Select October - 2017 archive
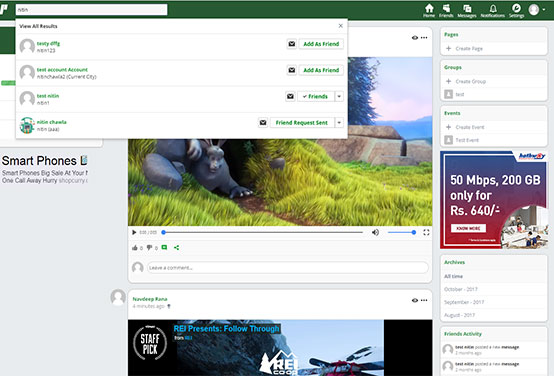Viewport: 554px width, 376px height. [461, 289]
